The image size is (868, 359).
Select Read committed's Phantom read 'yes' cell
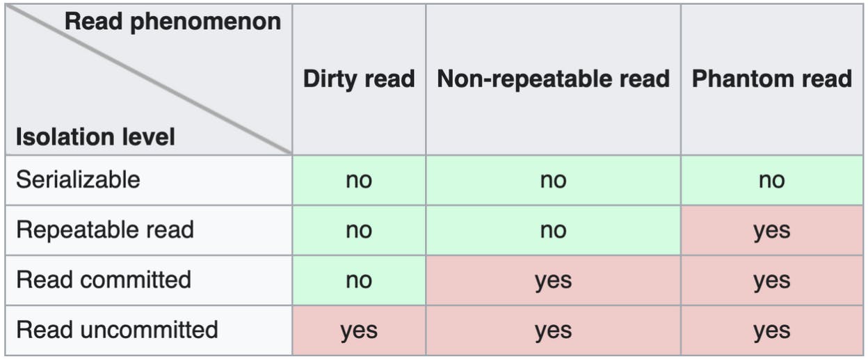[771, 280]
